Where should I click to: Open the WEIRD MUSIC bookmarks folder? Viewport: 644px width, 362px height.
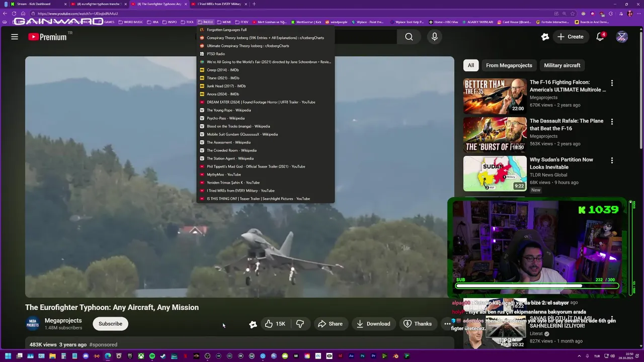(130, 22)
